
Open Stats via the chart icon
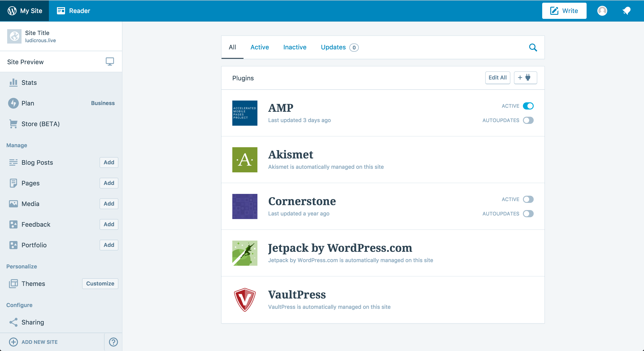point(13,83)
